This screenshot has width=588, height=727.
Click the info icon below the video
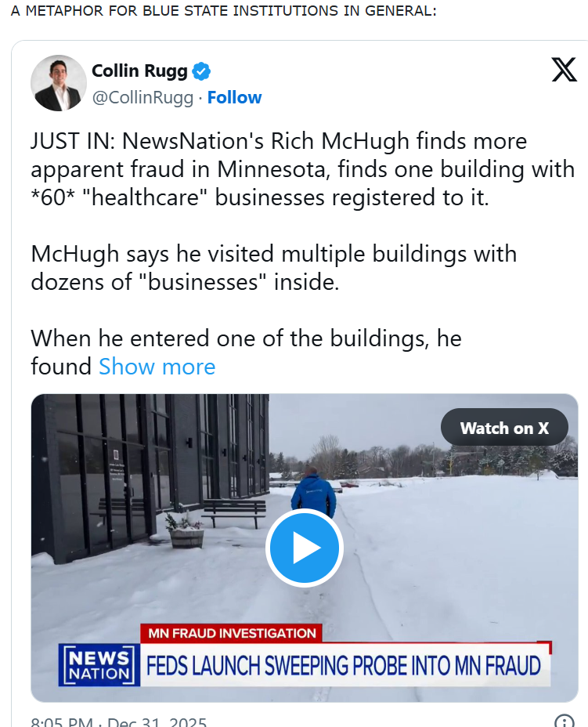pyautogui.click(x=564, y=722)
